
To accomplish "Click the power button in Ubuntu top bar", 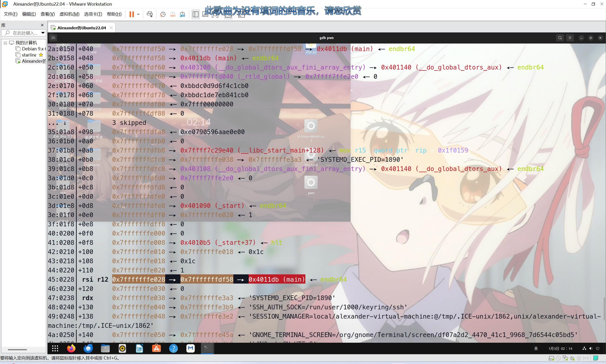I will pos(597,348).
